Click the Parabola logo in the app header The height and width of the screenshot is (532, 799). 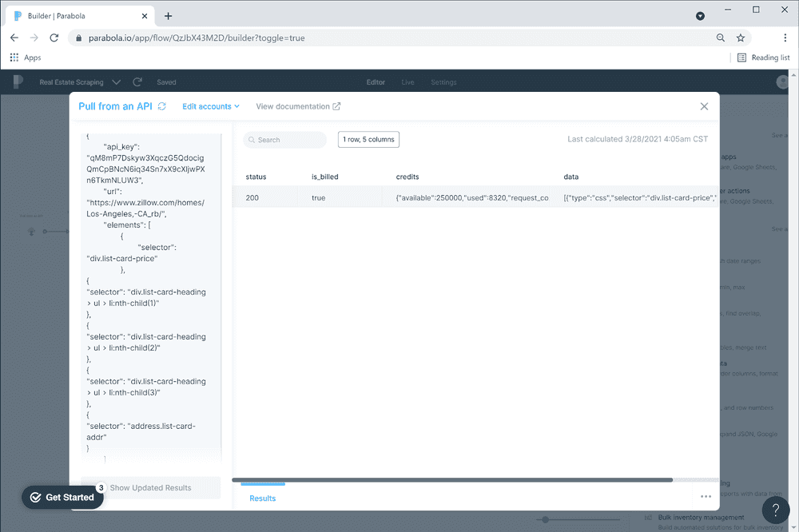coord(18,81)
